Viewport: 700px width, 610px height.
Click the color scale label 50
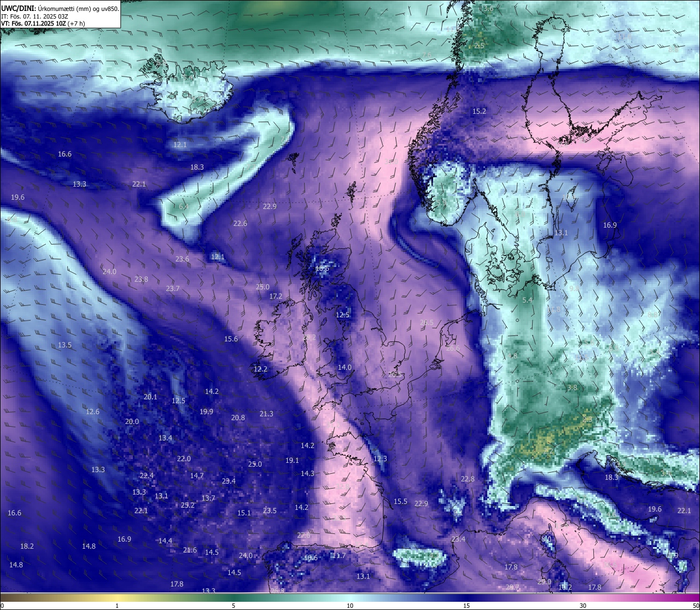pyautogui.click(x=696, y=606)
